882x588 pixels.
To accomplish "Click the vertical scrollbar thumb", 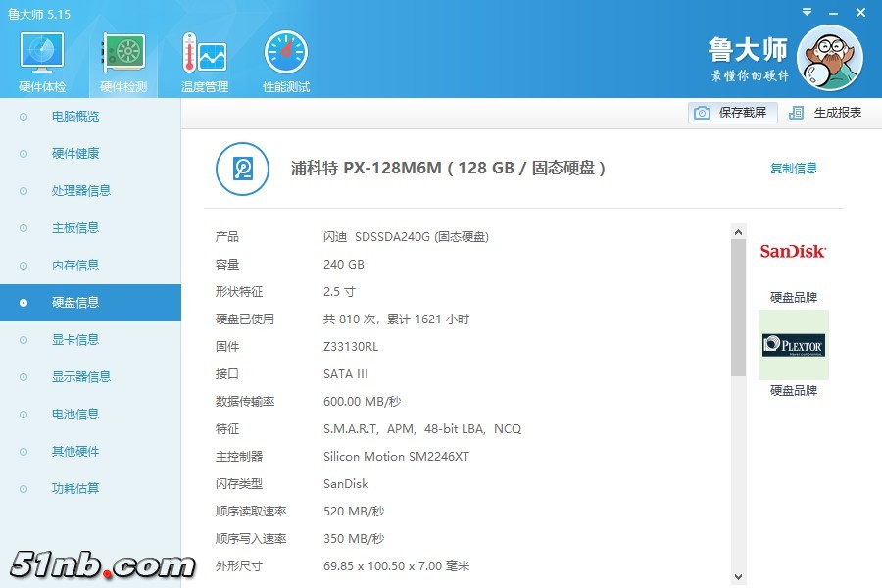I will coord(739,308).
